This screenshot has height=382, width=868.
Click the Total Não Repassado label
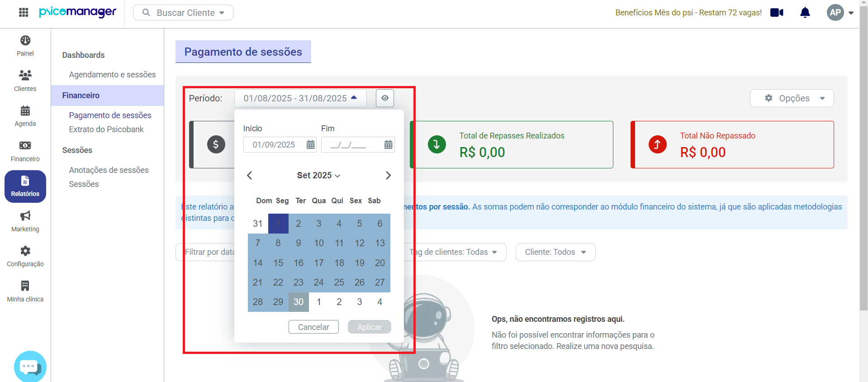pyautogui.click(x=718, y=136)
